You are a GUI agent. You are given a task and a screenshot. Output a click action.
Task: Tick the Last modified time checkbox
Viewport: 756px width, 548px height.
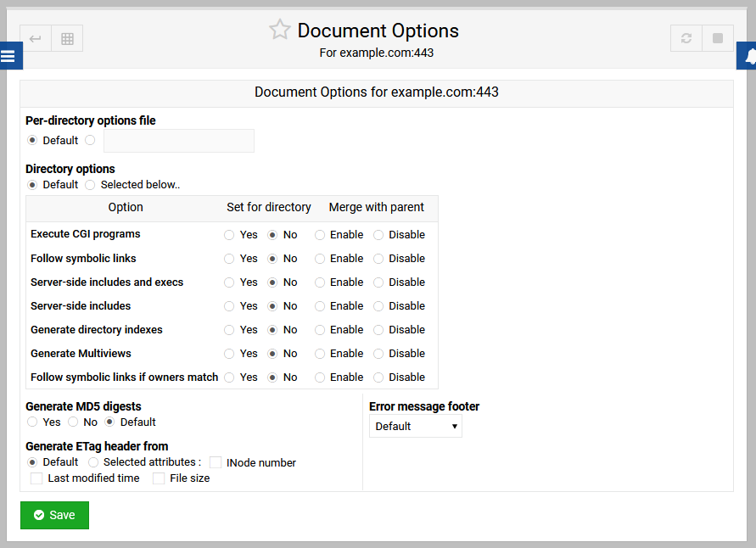point(36,478)
